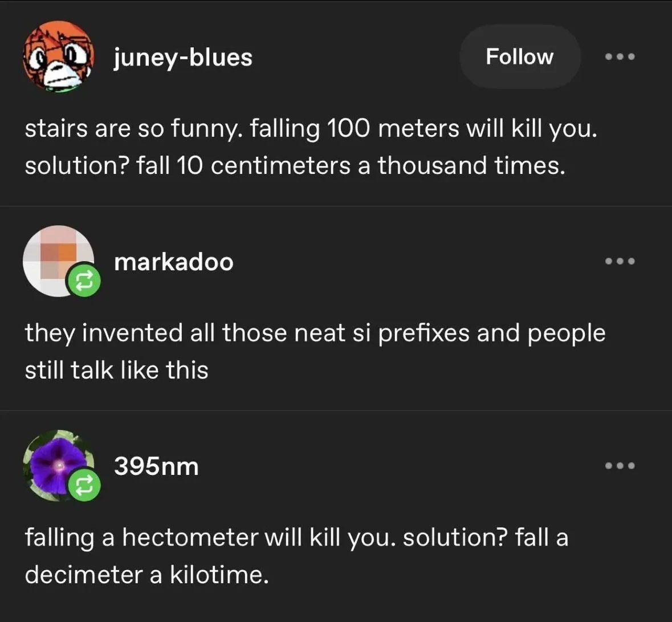Image resolution: width=672 pixels, height=622 pixels.
Task: Open juney-blues profile avatar
Action: click(x=58, y=57)
